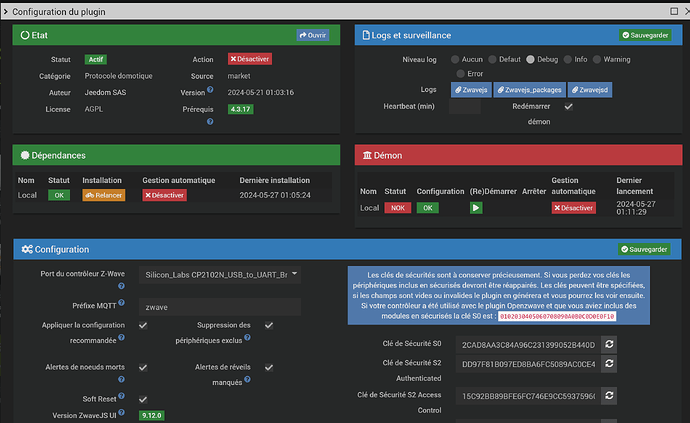Viewport: 690px width, 423px height.
Task: Select Error log level
Action: point(460,74)
